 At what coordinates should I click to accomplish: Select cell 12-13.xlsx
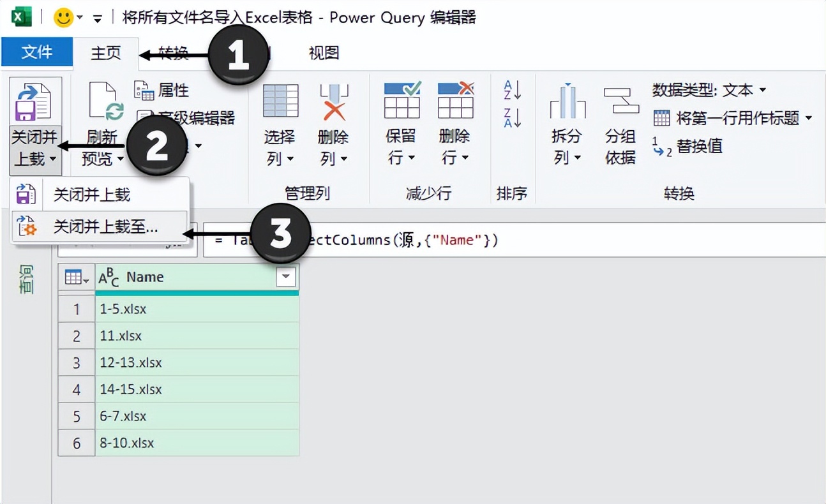pyautogui.click(x=197, y=362)
